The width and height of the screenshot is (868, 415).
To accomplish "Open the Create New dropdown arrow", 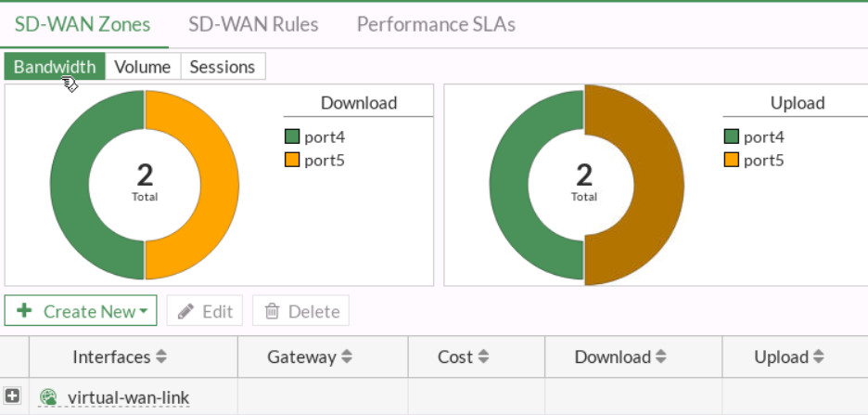I will (144, 312).
